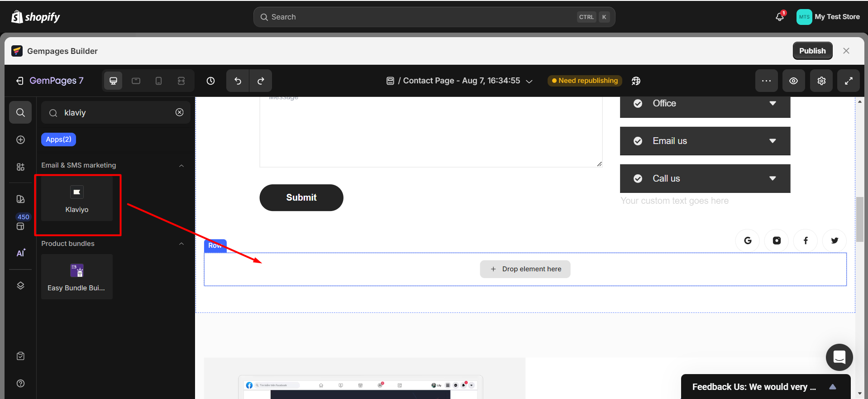The width and height of the screenshot is (868, 399).
Task: Open the layers panel icon
Action: pyautogui.click(x=20, y=285)
